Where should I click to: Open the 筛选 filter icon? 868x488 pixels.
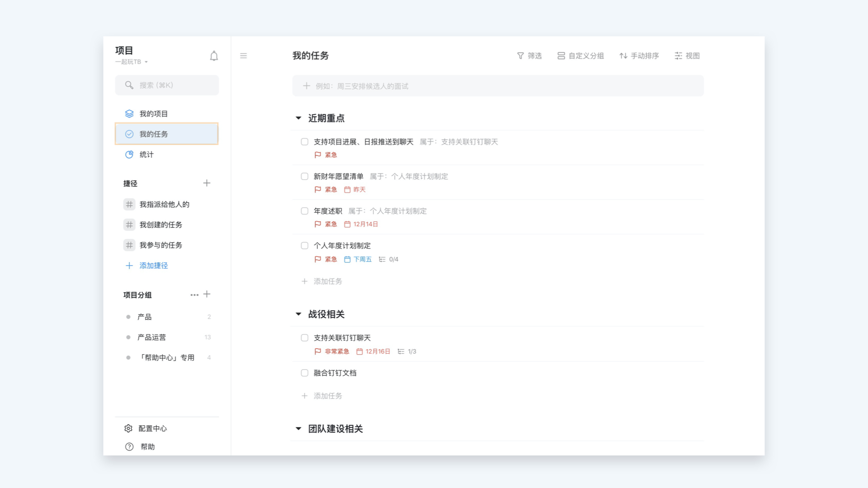coord(520,56)
